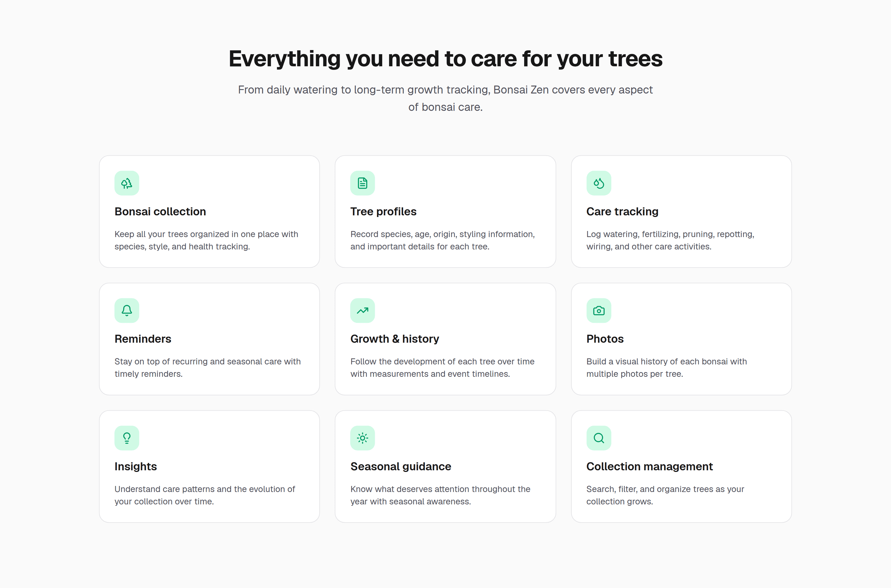Image resolution: width=891 pixels, height=588 pixels.
Task: Click description 'Search, filter, and organize trees'
Action: (665, 495)
